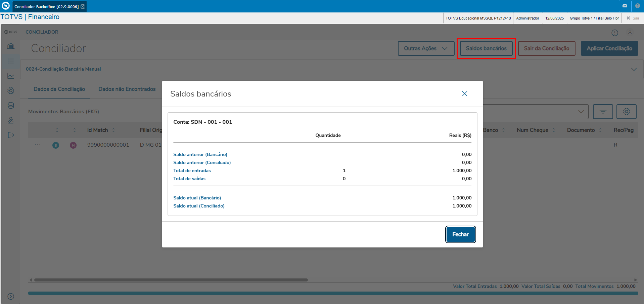This screenshot has width=644, height=304.
Task: Sort by the Documento column
Action: (600, 130)
